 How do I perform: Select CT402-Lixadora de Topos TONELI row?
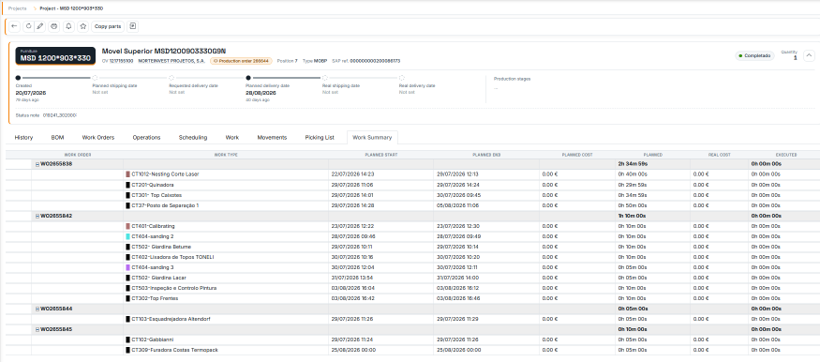(173, 257)
